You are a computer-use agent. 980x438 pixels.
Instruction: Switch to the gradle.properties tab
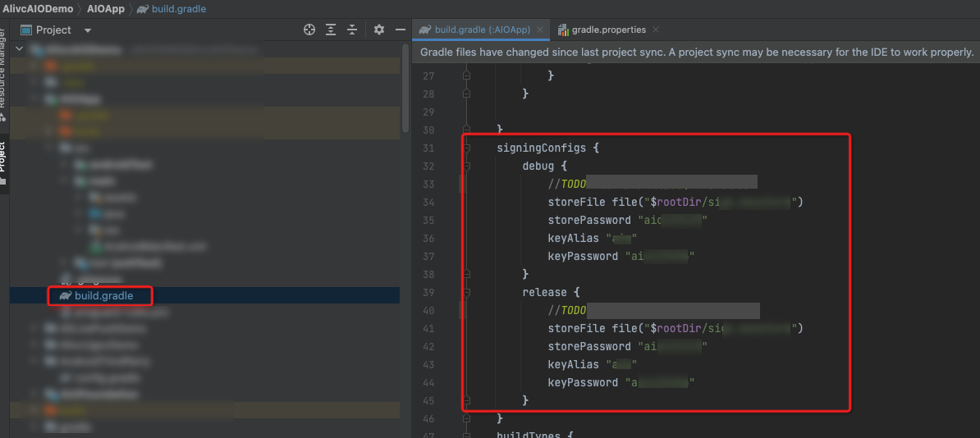pyautogui.click(x=607, y=30)
